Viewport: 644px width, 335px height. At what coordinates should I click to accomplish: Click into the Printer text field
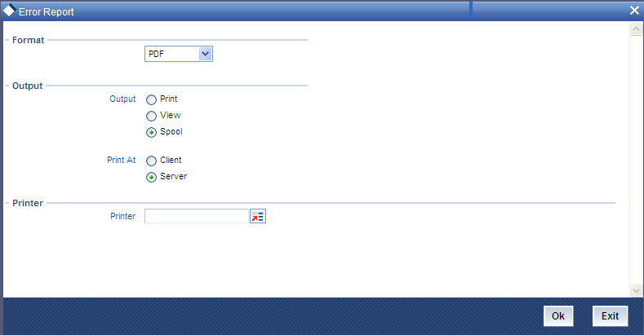(x=197, y=216)
